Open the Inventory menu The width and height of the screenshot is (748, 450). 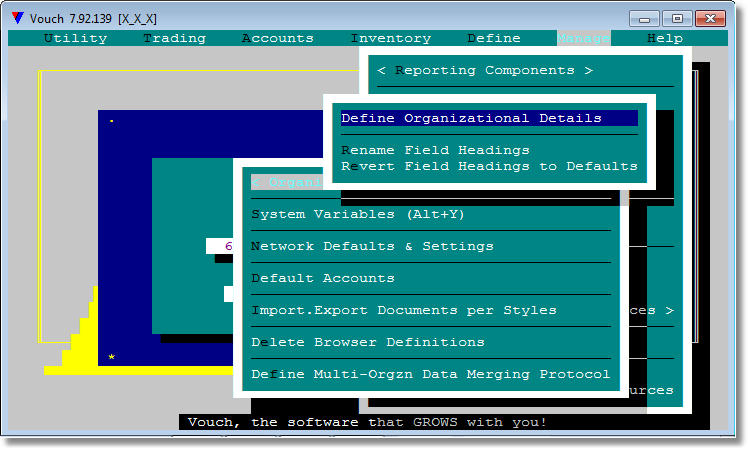(x=391, y=38)
